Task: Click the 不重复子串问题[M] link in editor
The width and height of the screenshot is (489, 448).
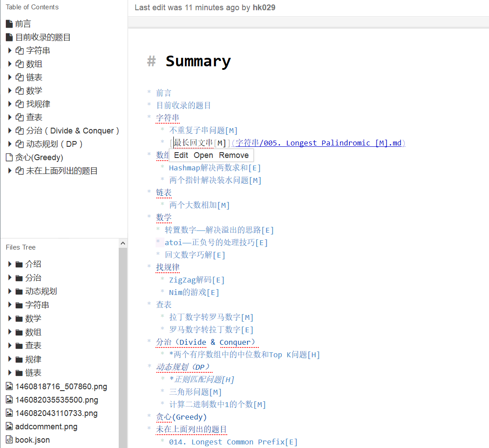Action: coord(203,130)
